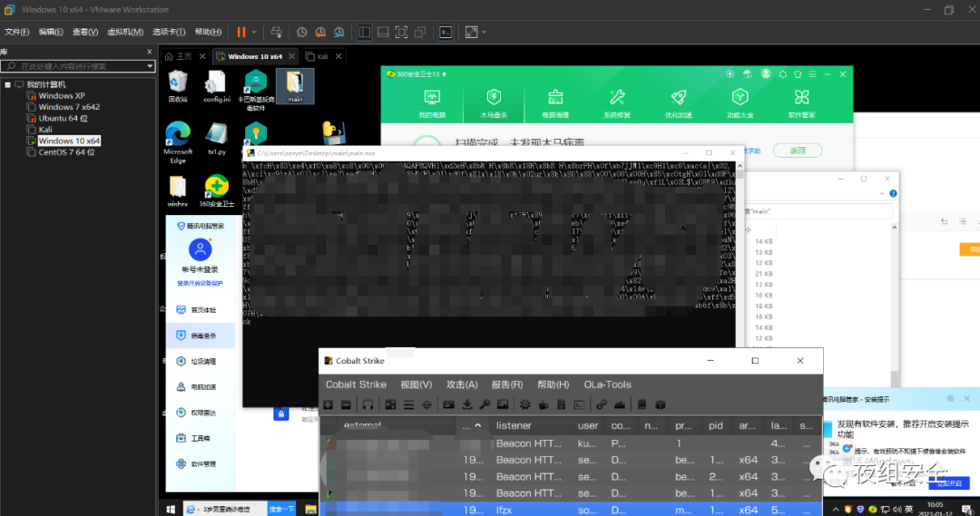980x516 pixels.
Task: Click the VMware full screen view icon
Action: click(402, 32)
